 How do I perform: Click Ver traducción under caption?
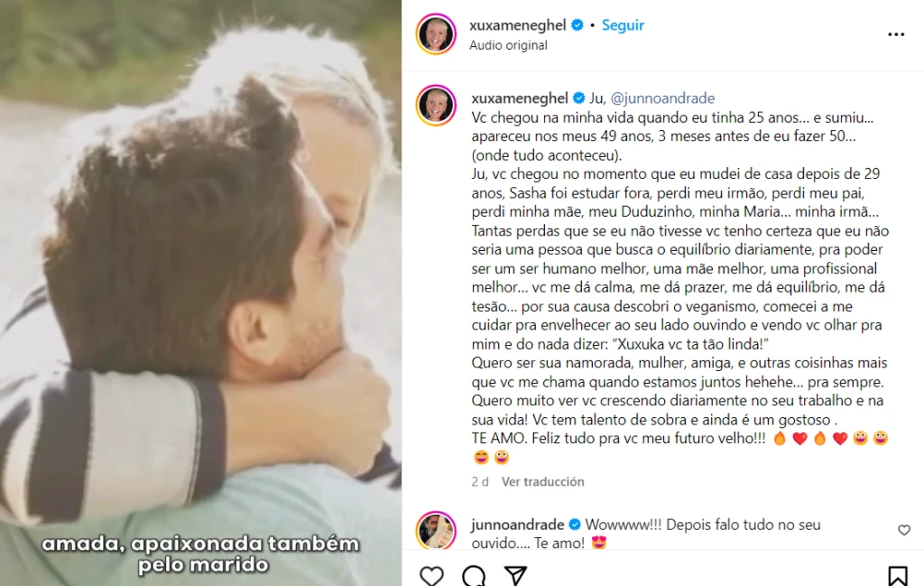pyautogui.click(x=542, y=481)
